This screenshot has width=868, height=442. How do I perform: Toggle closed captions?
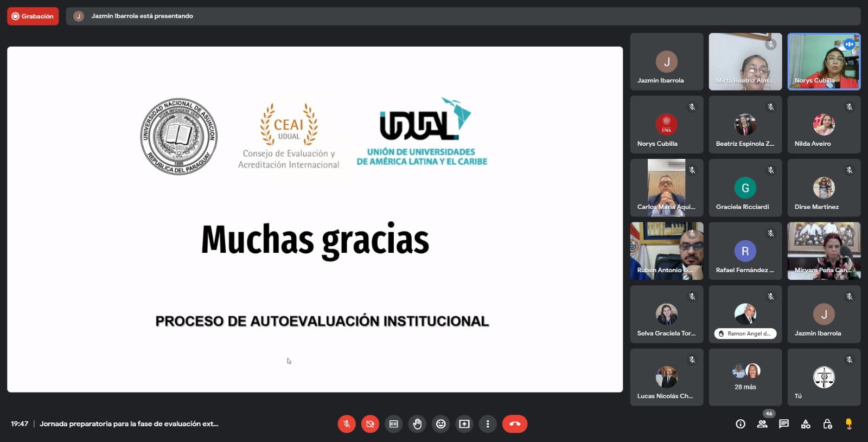[394, 424]
